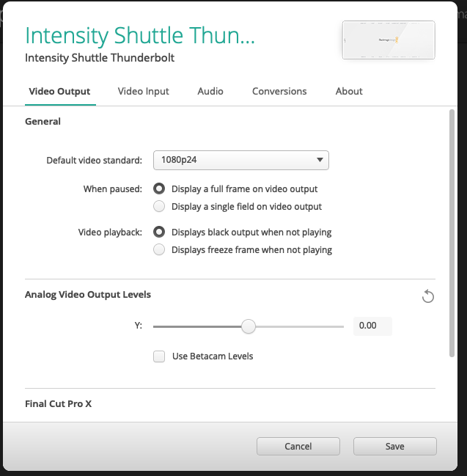The height and width of the screenshot is (476, 467).
Task: Click the Y level slider handle
Action: click(249, 326)
